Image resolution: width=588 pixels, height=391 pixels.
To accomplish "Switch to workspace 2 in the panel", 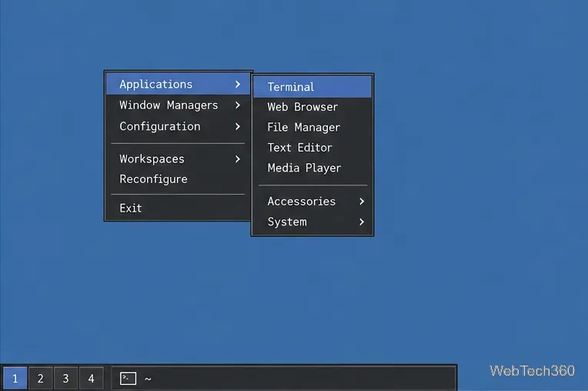I will (x=41, y=378).
